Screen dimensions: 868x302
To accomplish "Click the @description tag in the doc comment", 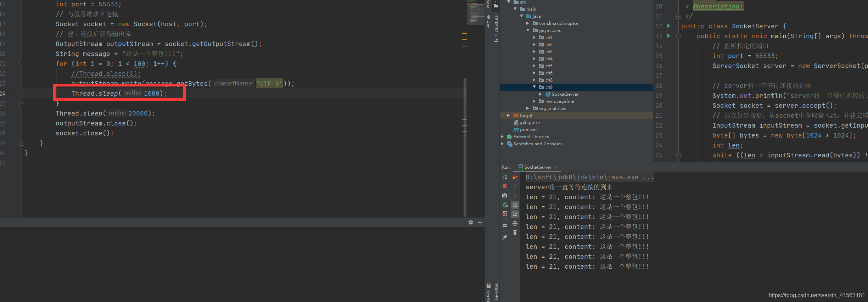I will click(x=718, y=6).
